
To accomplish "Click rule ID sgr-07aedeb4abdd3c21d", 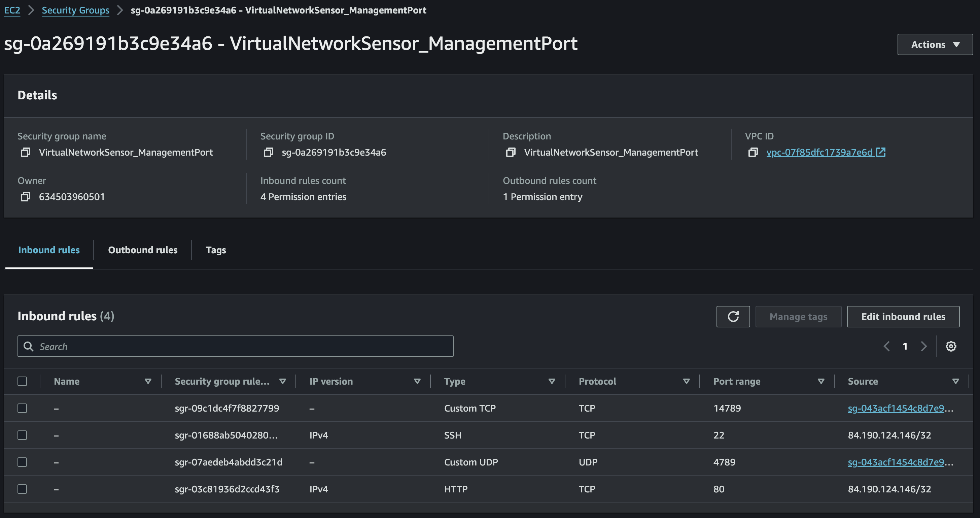I will coord(228,462).
